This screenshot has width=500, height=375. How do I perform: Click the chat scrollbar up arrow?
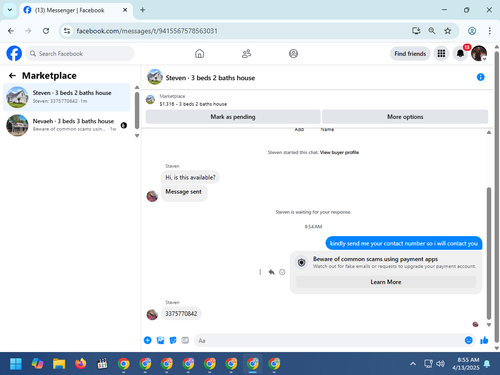point(489,132)
